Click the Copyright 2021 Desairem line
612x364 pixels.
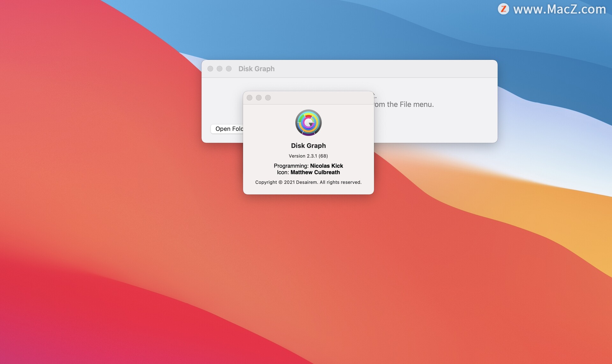tap(308, 182)
